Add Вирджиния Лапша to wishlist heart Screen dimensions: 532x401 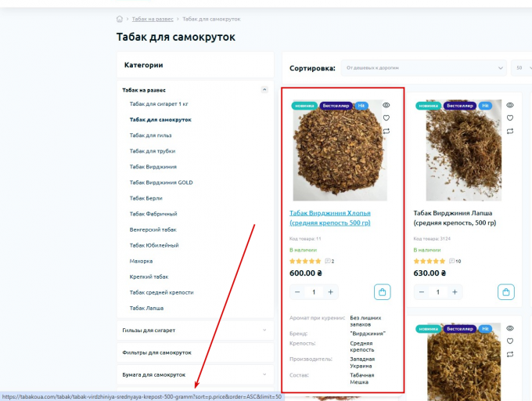pos(510,117)
